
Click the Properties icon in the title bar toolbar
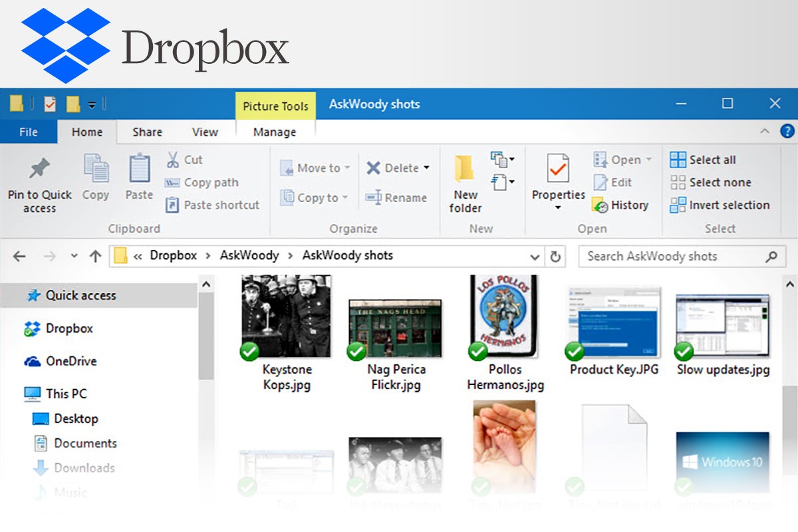[x=50, y=104]
